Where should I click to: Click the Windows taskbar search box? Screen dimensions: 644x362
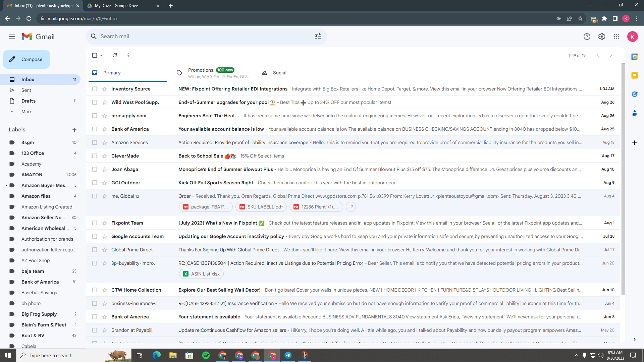[73, 355]
